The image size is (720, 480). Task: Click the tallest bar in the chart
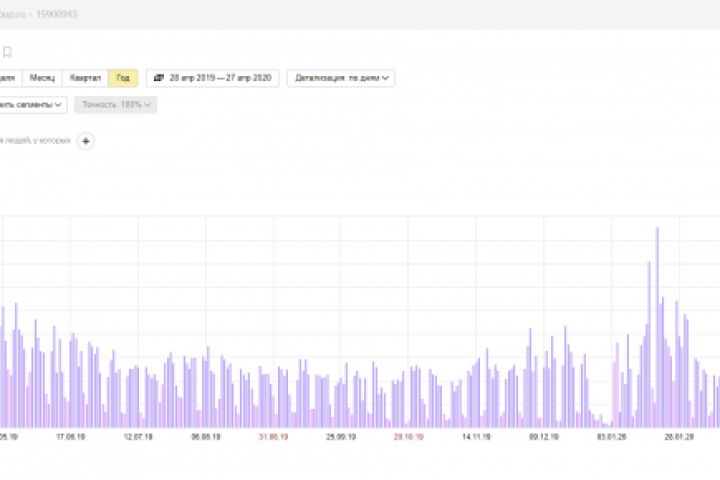[658, 327]
